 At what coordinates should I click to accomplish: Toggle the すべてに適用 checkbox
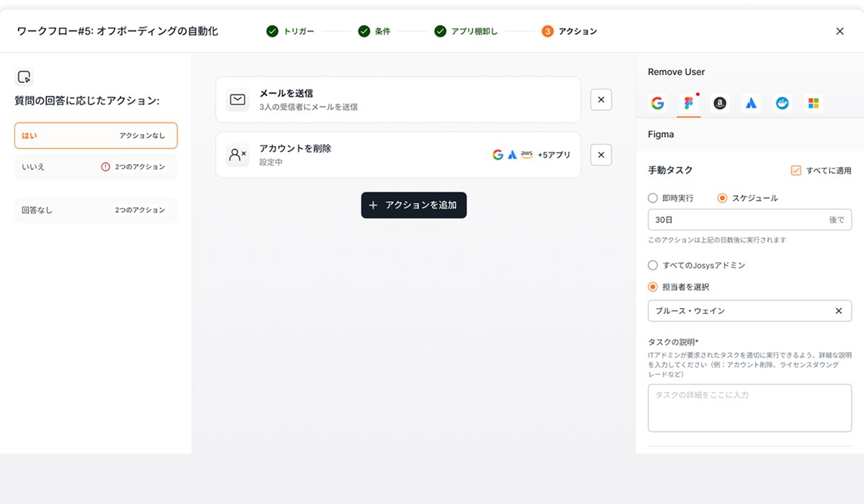point(796,171)
